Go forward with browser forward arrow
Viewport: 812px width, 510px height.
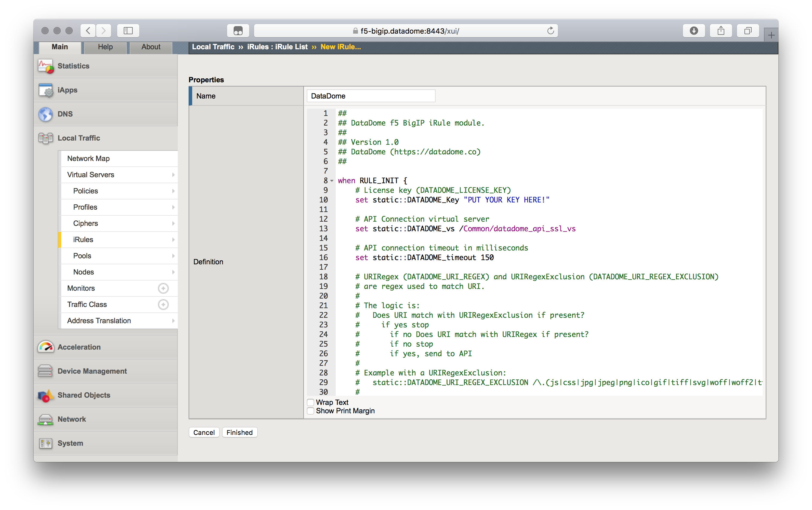(104, 31)
